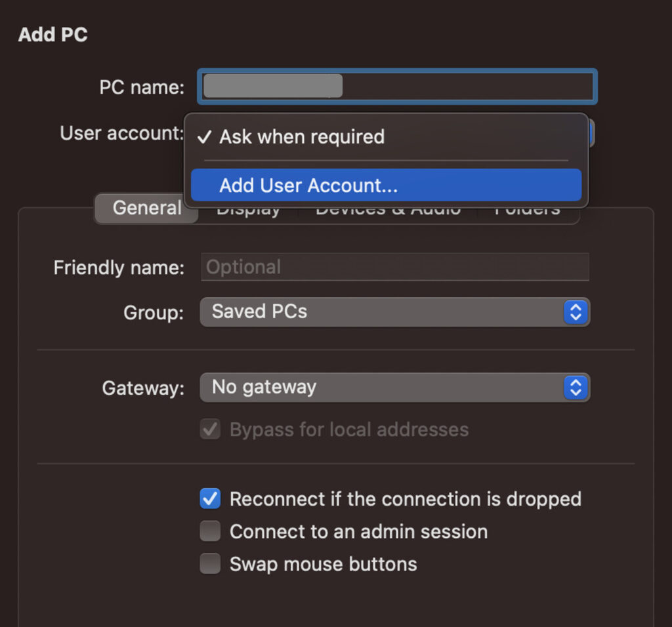Click the User account popup arrow button
Viewport: 672px width, 627px height.
pos(591,133)
